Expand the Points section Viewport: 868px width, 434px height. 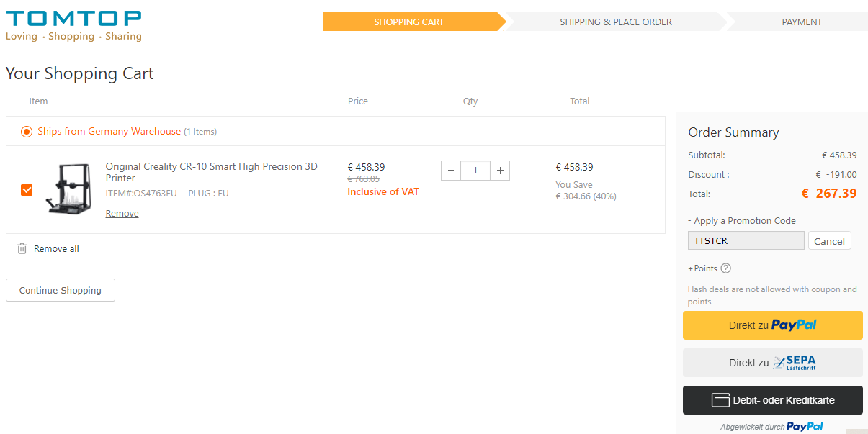702,268
